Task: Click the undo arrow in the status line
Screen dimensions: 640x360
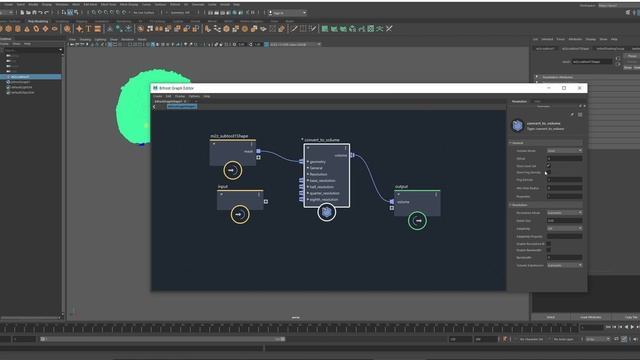Action: click(x=40, y=13)
